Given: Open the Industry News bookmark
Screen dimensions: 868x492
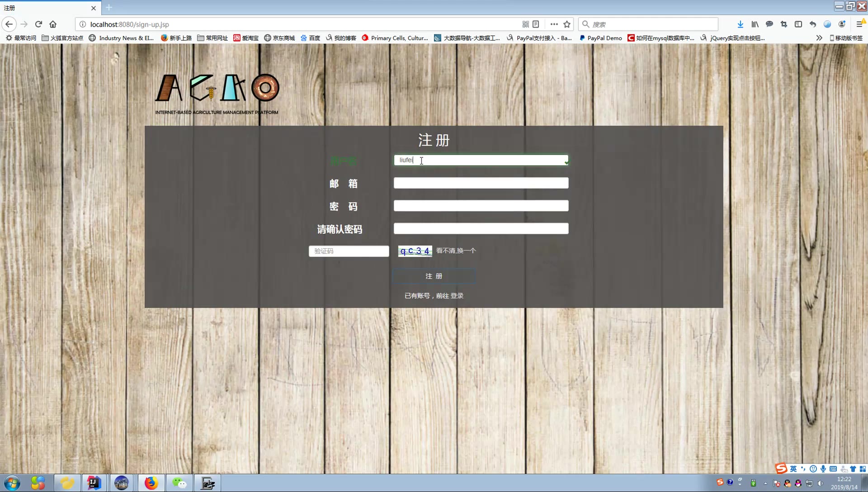Looking at the screenshot, I should coord(121,38).
